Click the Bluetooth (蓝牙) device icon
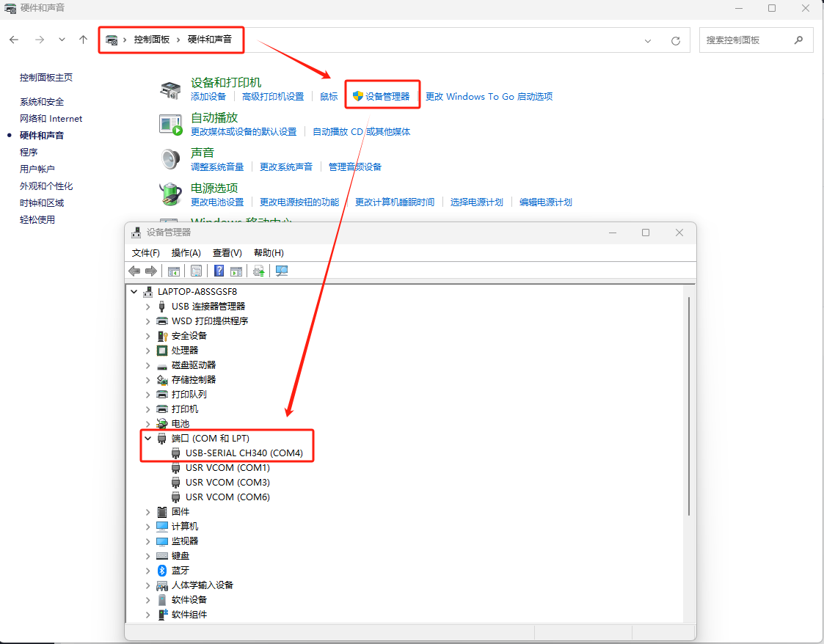 pos(162,570)
